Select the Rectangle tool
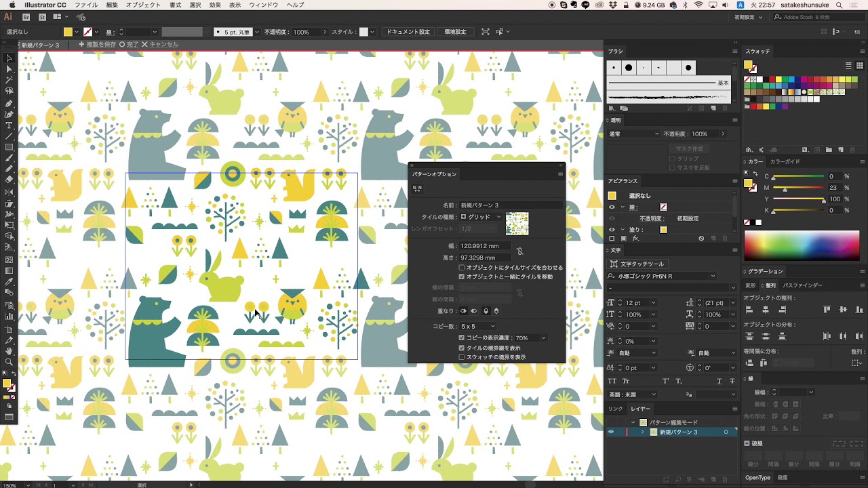This screenshot has width=868, height=488. pos(9,147)
